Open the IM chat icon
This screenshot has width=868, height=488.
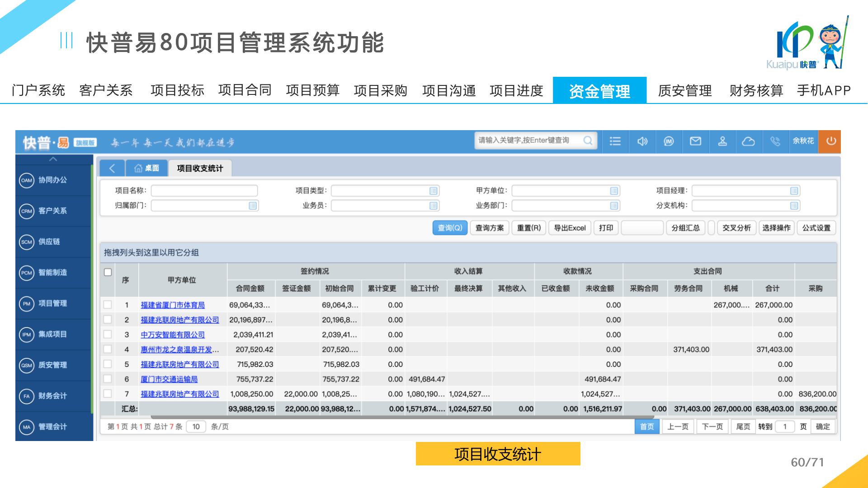click(x=669, y=141)
